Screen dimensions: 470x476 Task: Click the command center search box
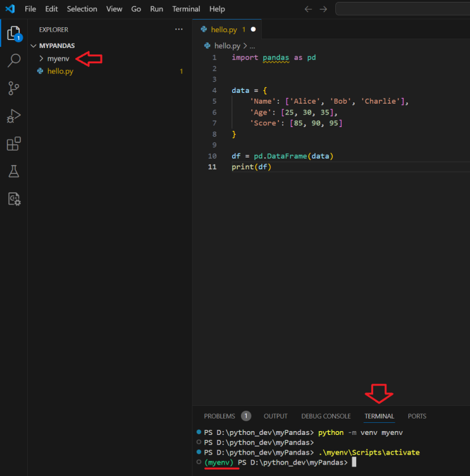pyautogui.click(x=402, y=9)
